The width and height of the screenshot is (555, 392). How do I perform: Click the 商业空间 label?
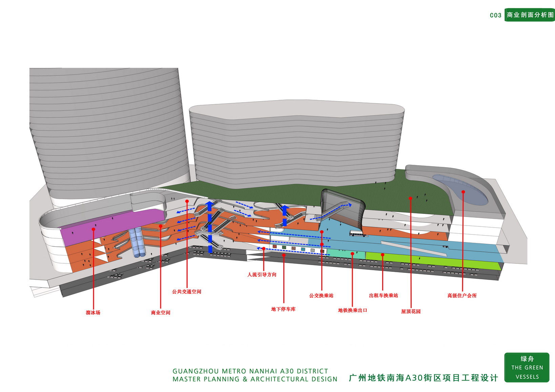161,313
